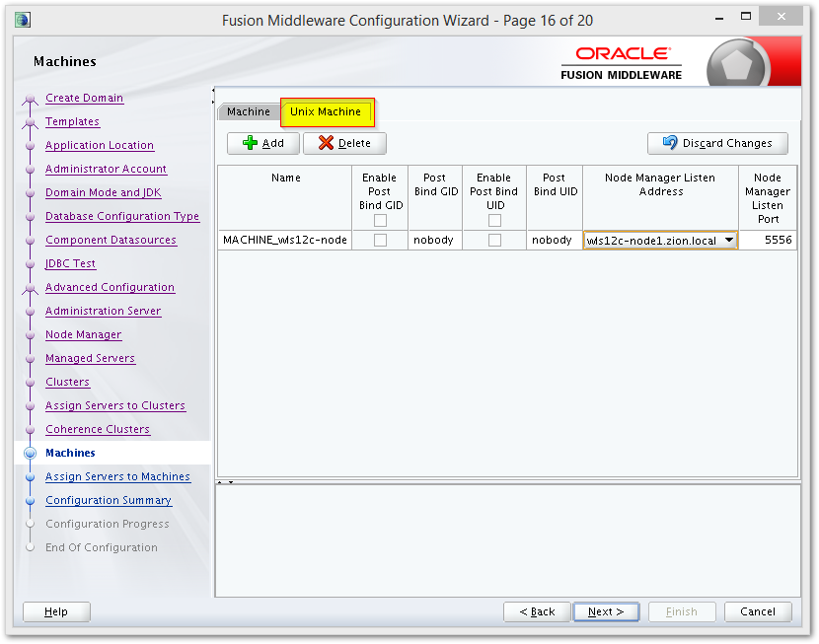The image size is (819, 644).
Task: Open the Node Manager step
Action: click(83, 334)
